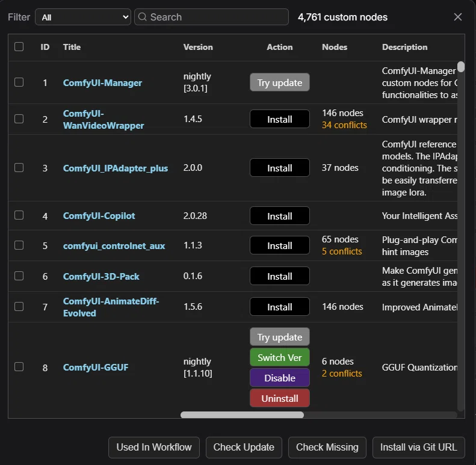
Task: Click the Check Update button
Action: pos(244,447)
